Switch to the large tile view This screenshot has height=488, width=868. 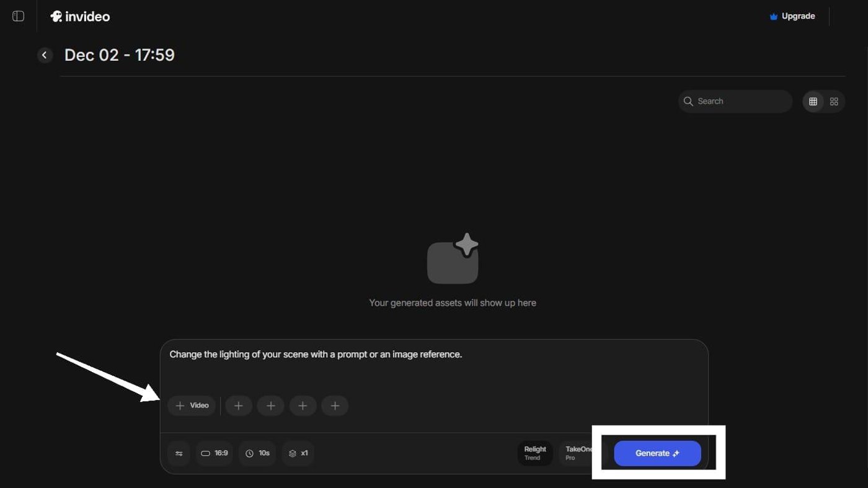(834, 101)
